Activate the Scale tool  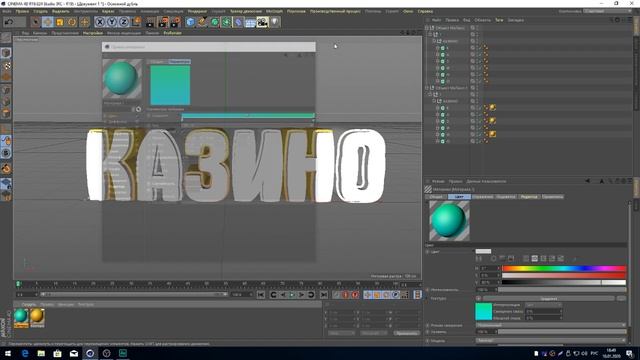coord(60,22)
